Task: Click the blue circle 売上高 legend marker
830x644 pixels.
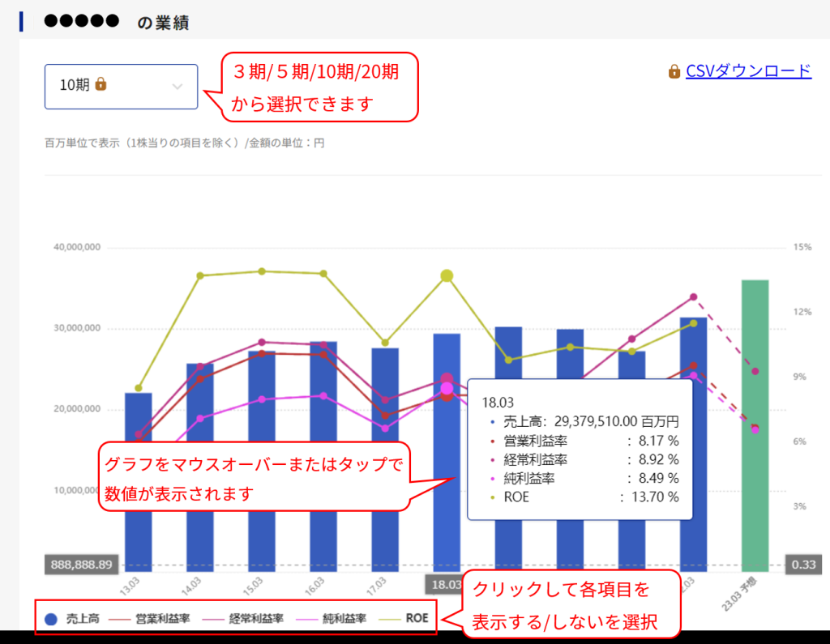Action: (x=51, y=619)
